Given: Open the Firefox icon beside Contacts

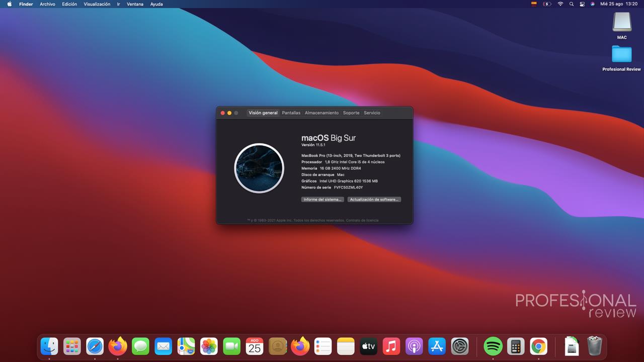Looking at the screenshot, I should [x=300, y=346].
